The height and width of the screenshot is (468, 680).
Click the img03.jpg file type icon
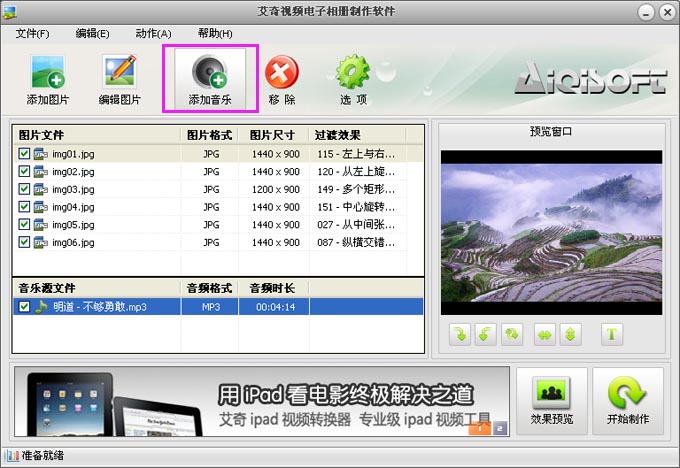pyautogui.click(x=41, y=190)
